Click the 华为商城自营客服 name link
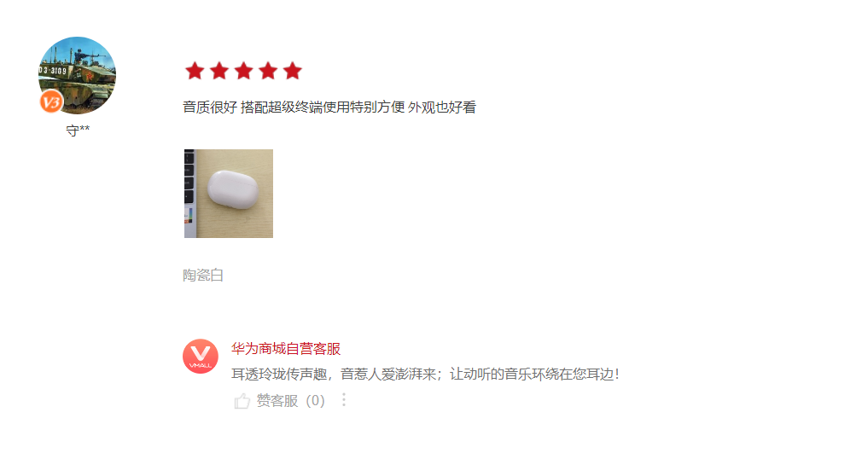 286,348
